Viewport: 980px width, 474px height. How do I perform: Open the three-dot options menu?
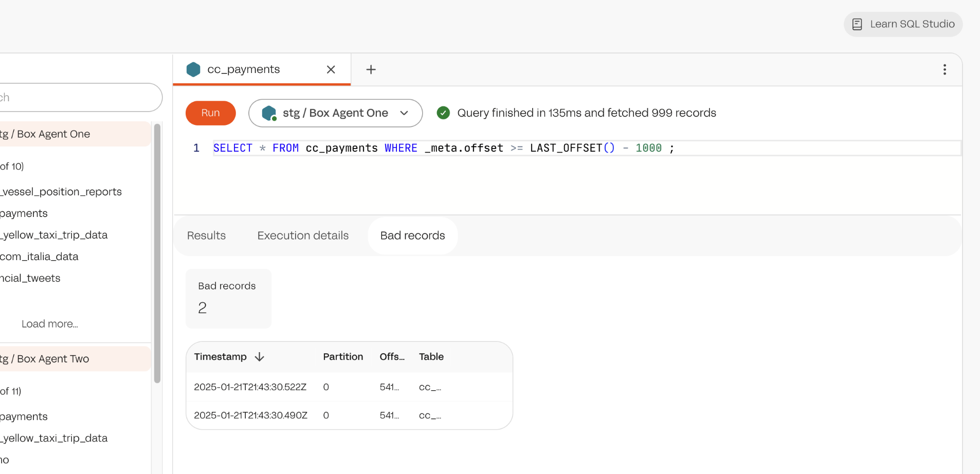click(x=944, y=69)
